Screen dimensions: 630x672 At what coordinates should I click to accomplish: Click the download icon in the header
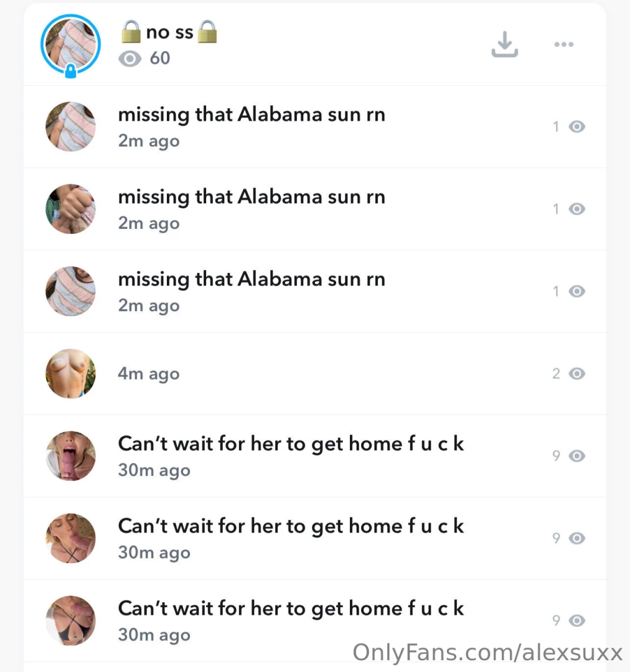point(504,44)
